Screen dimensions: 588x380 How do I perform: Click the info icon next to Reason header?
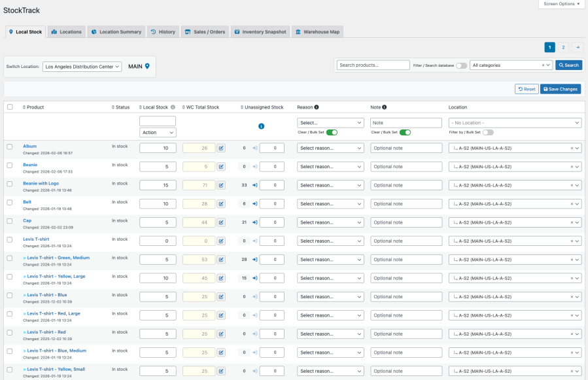pyautogui.click(x=317, y=107)
